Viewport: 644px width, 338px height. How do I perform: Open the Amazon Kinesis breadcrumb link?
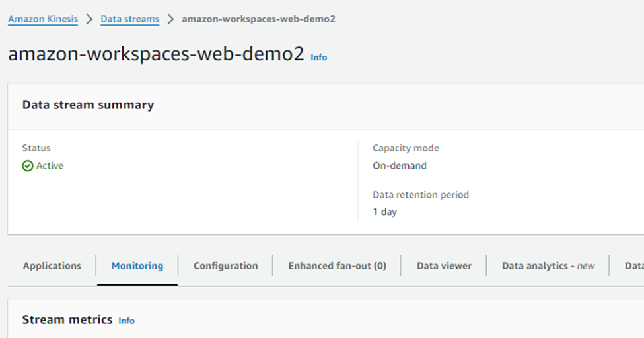(x=43, y=19)
